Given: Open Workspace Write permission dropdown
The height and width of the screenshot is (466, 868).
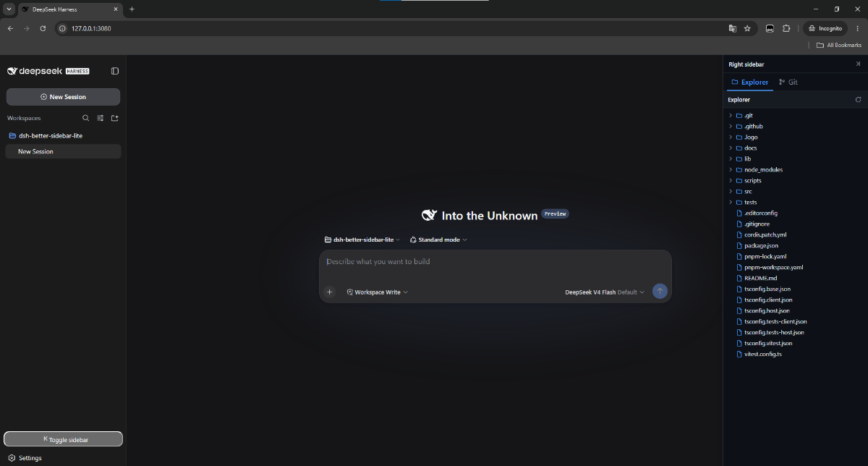Looking at the screenshot, I should point(377,292).
